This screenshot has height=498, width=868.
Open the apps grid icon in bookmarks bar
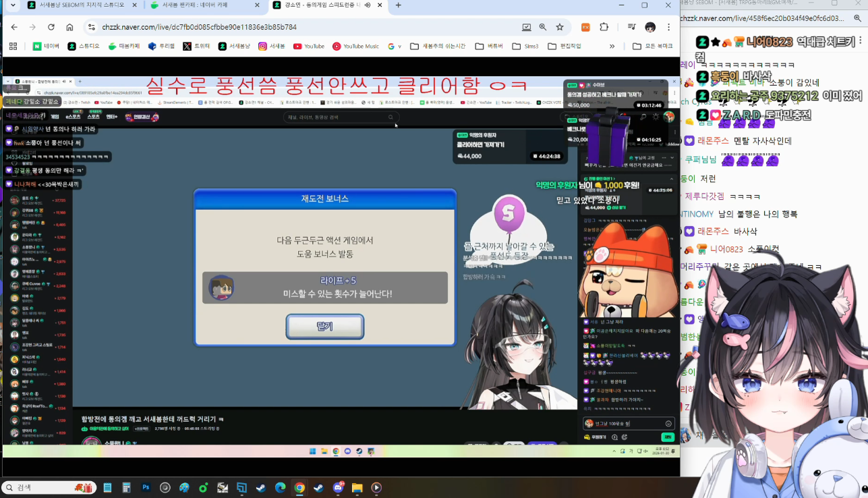pyautogui.click(x=13, y=46)
